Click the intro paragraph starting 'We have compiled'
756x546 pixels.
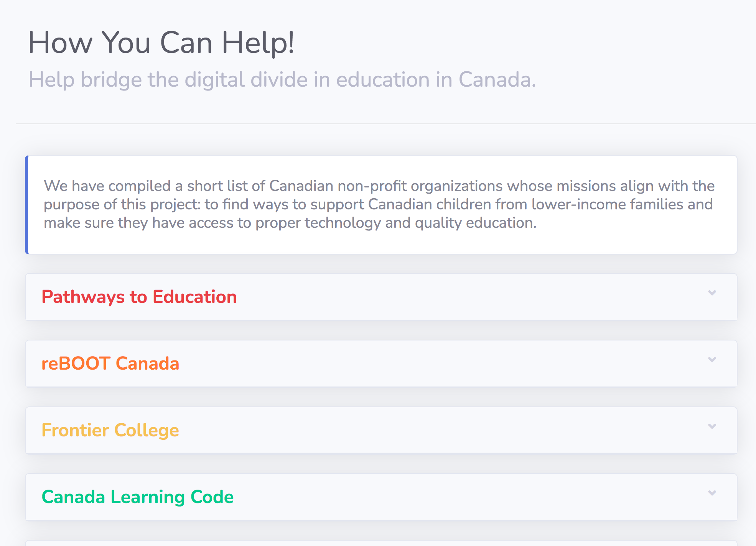point(379,204)
